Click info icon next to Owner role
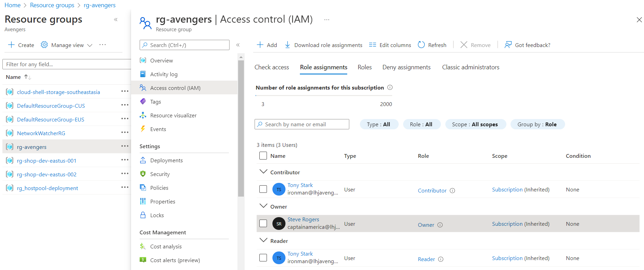This screenshot has height=270, width=644. 440,225
